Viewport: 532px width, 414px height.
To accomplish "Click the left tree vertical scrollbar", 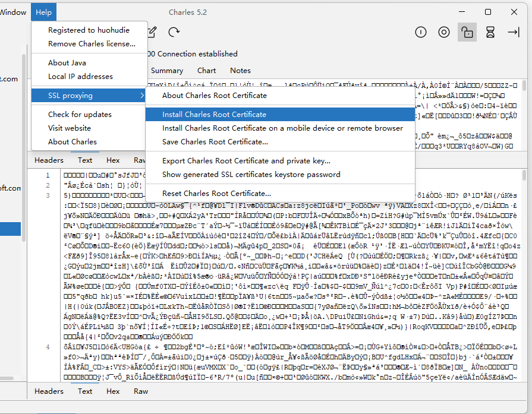I will pyautogui.click(x=24, y=147).
